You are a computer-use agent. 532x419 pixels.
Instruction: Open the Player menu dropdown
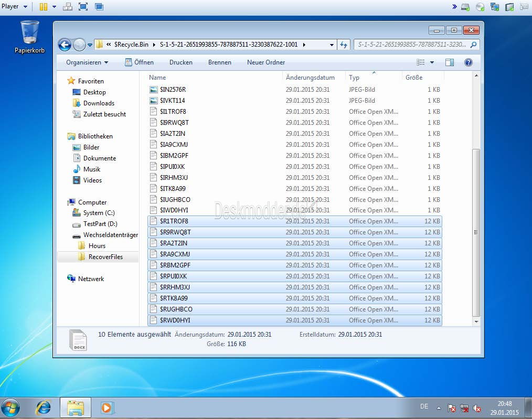point(14,6)
